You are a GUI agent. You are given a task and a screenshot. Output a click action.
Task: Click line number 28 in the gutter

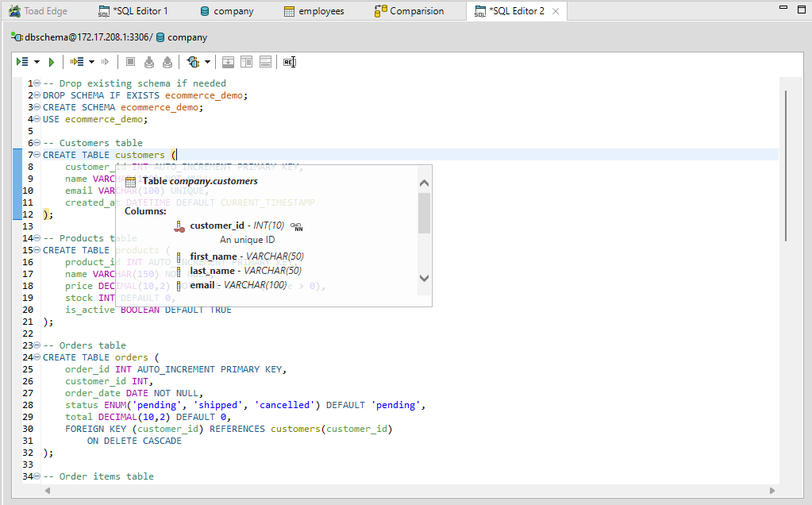pyautogui.click(x=28, y=405)
